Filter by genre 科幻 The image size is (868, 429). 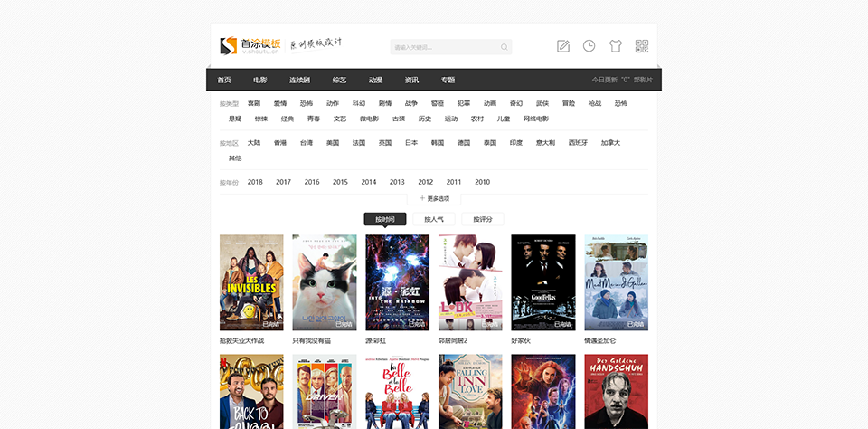[359, 104]
